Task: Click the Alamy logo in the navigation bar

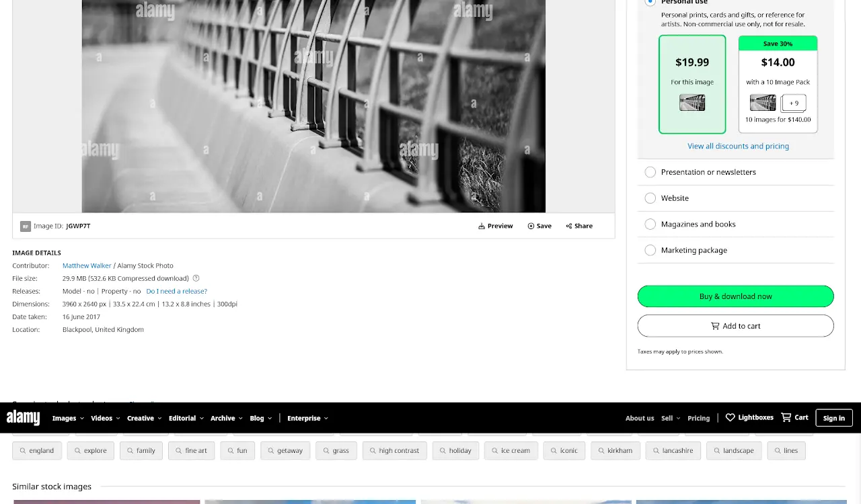Action: pyautogui.click(x=24, y=417)
